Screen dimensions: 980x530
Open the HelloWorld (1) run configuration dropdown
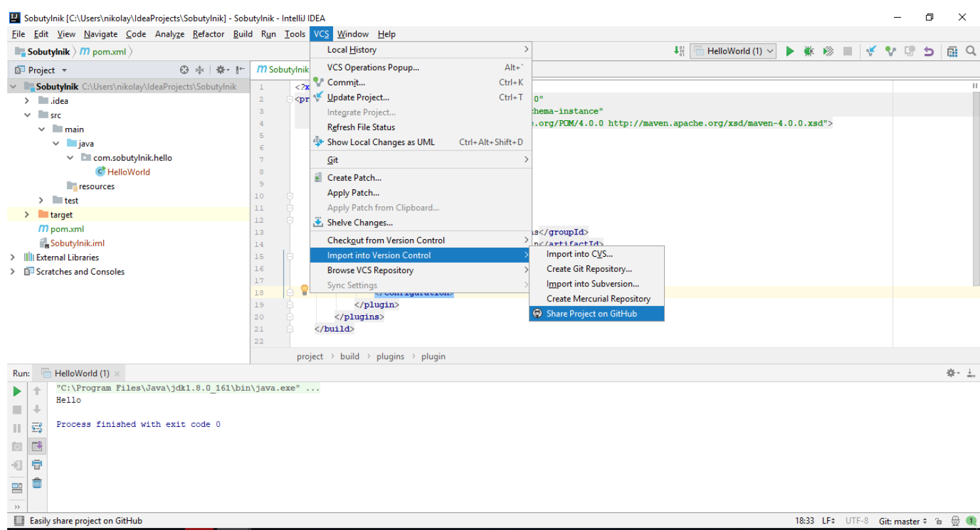tap(733, 51)
